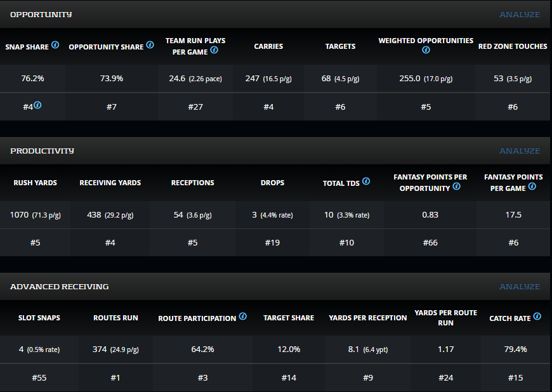Open the Opportunity Share info tooltip icon
Viewport: 552px width, 392px height.
pos(150,45)
